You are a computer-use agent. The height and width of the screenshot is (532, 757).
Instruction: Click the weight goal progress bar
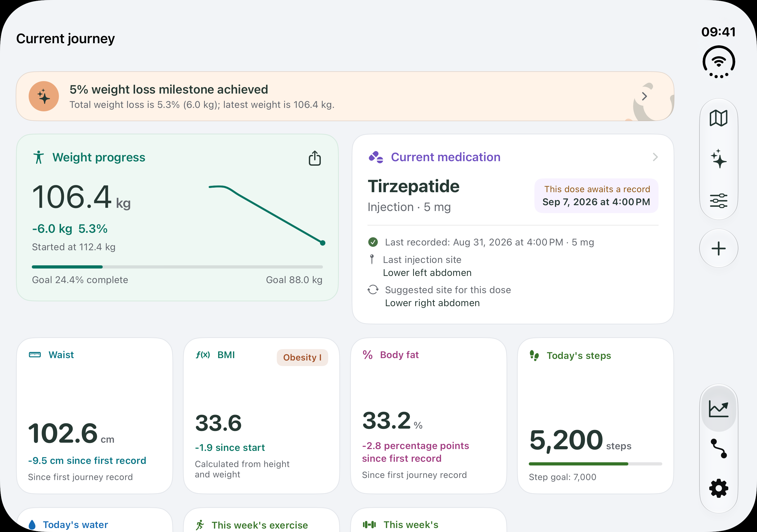[x=177, y=267]
